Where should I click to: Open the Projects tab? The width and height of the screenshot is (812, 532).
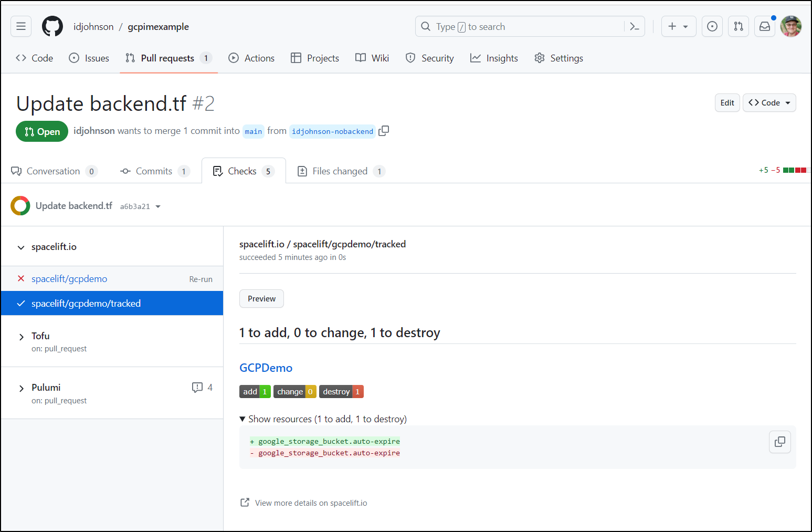coord(315,58)
